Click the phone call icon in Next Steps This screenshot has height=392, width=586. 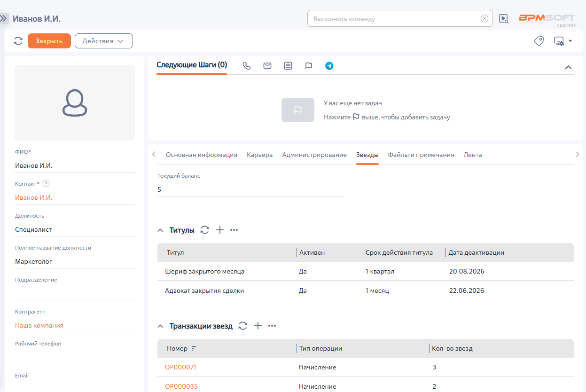[x=247, y=66]
